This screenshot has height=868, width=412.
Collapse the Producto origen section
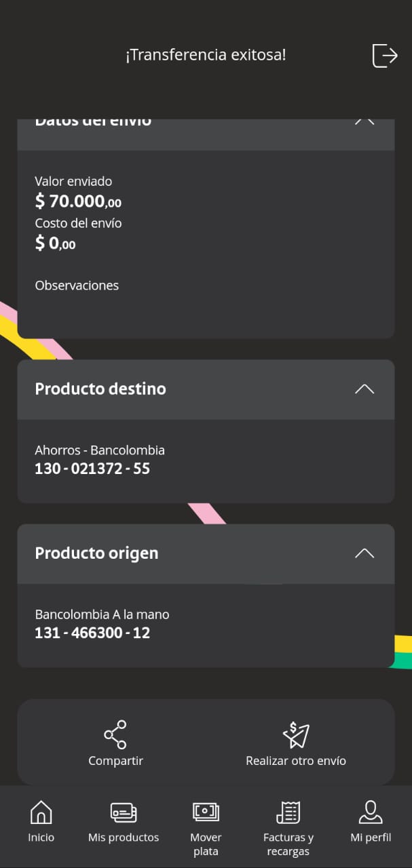364,553
